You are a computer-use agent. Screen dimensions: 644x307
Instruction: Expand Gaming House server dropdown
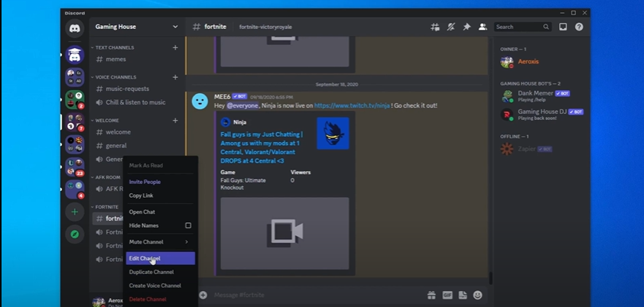pyautogui.click(x=175, y=27)
